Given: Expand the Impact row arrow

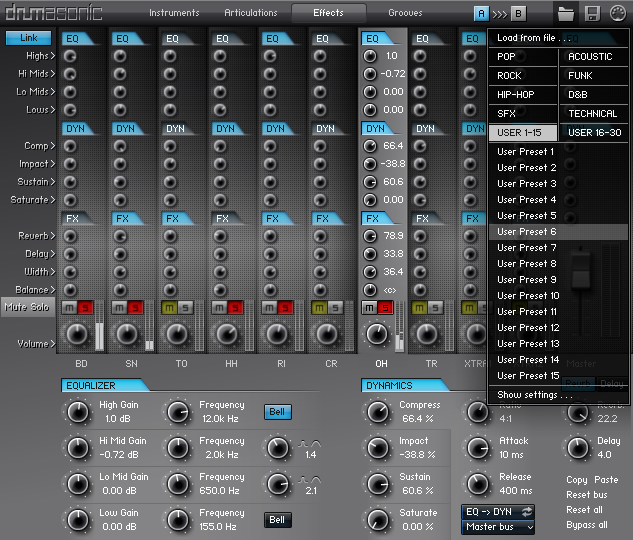Looking at the screenshot, I should pos(53,164).
